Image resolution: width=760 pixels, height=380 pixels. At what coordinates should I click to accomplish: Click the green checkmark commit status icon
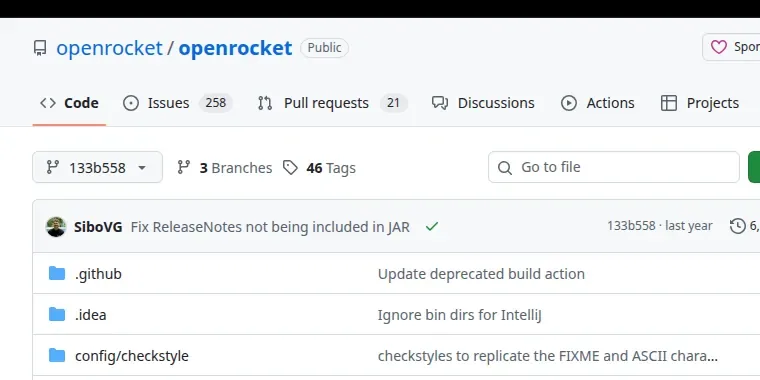coord(431,226)
